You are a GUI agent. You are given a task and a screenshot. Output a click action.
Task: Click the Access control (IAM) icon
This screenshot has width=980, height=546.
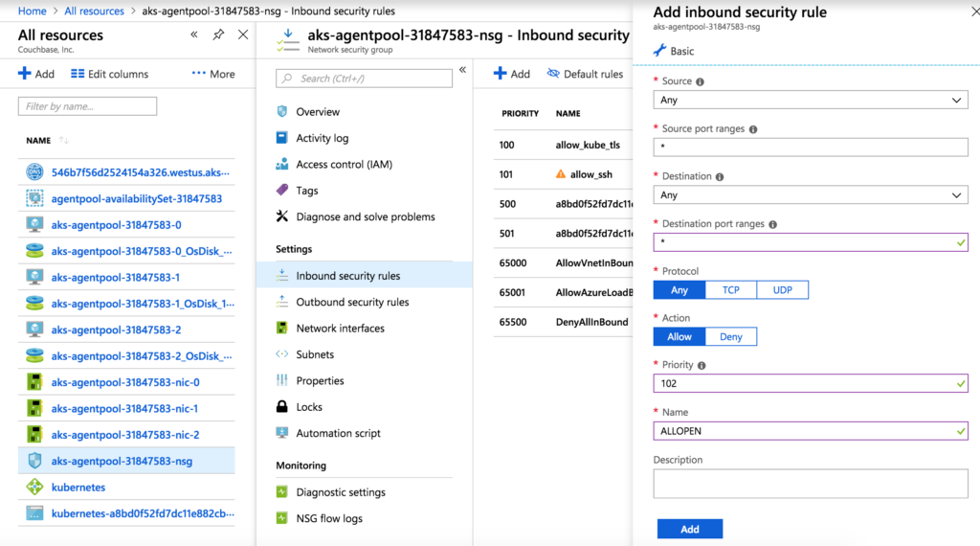point(282,164)
